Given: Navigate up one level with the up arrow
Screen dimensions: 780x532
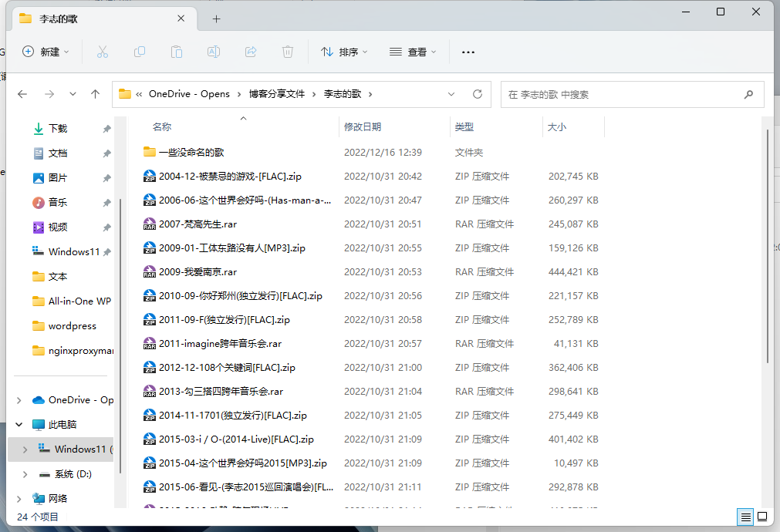Looking at the screenshot, I should pyautogui.click(x=95, y=94).
